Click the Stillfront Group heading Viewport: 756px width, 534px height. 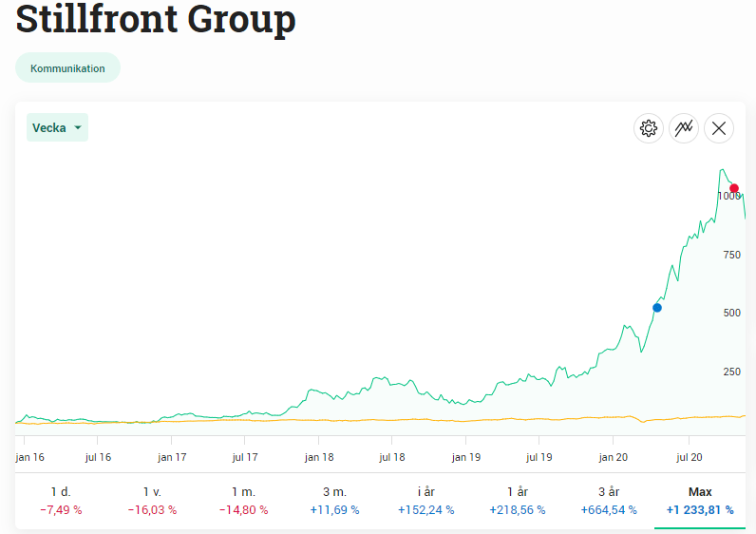click(156, 21)
